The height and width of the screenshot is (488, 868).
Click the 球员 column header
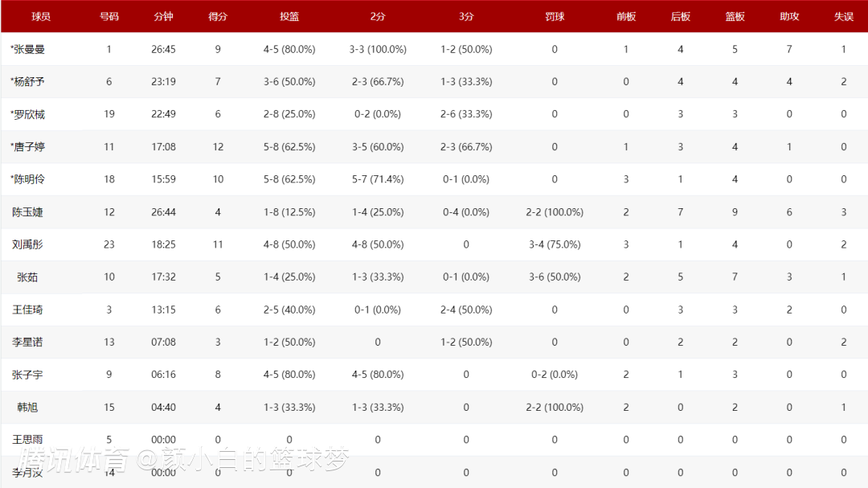tap(41, 16)
